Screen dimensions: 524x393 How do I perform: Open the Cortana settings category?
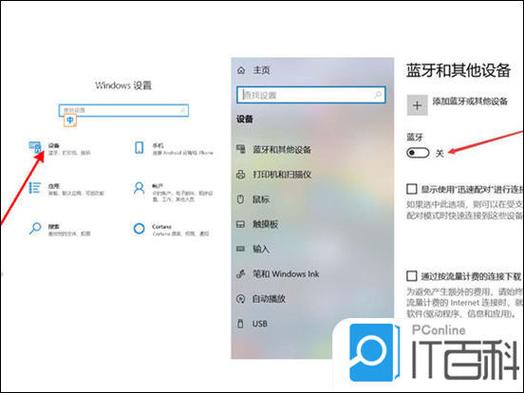(x=171, y=230)
